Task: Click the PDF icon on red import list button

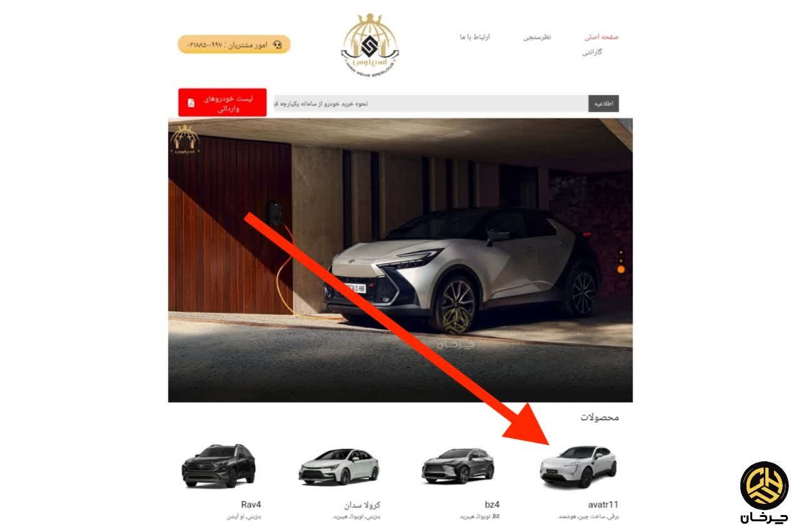Action: pyautogui.click(x=191, y=103)
